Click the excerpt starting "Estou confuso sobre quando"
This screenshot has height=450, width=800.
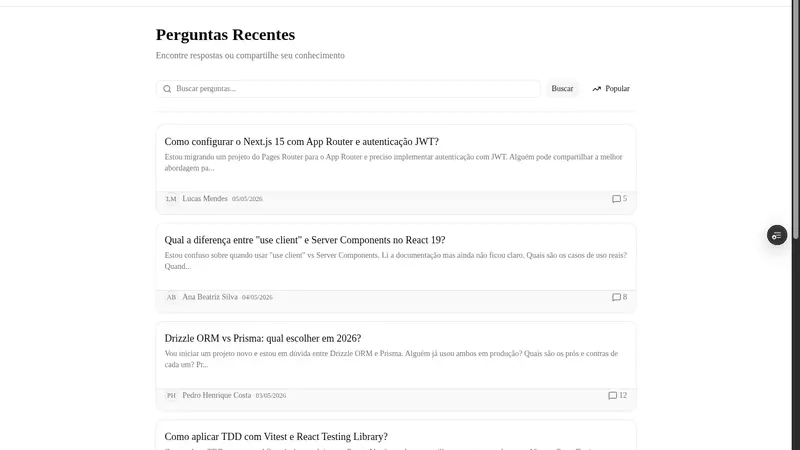[395, 261]
